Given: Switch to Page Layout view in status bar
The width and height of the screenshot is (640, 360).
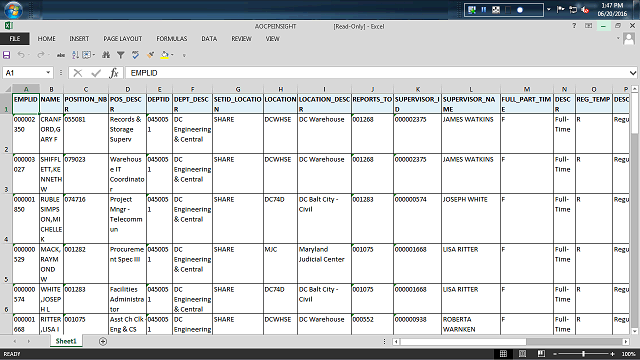Looking at the screenshot, I should click(522, 353).
